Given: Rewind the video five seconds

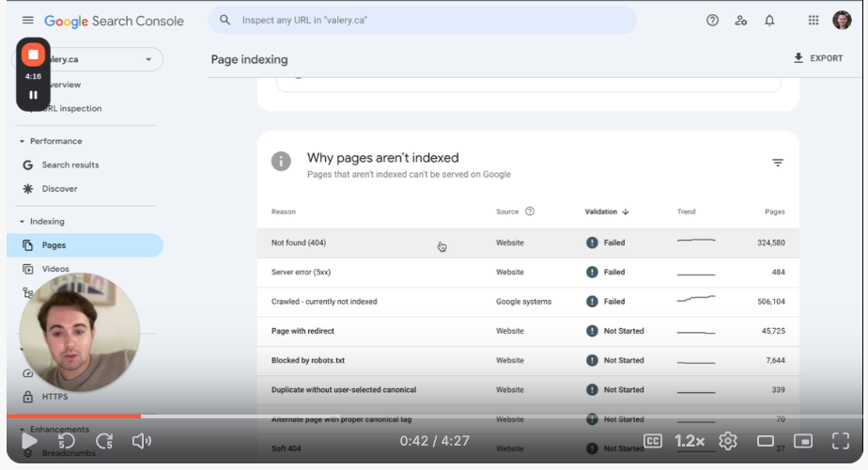Looking at the screenshot, I should click(x=67, y=441).
